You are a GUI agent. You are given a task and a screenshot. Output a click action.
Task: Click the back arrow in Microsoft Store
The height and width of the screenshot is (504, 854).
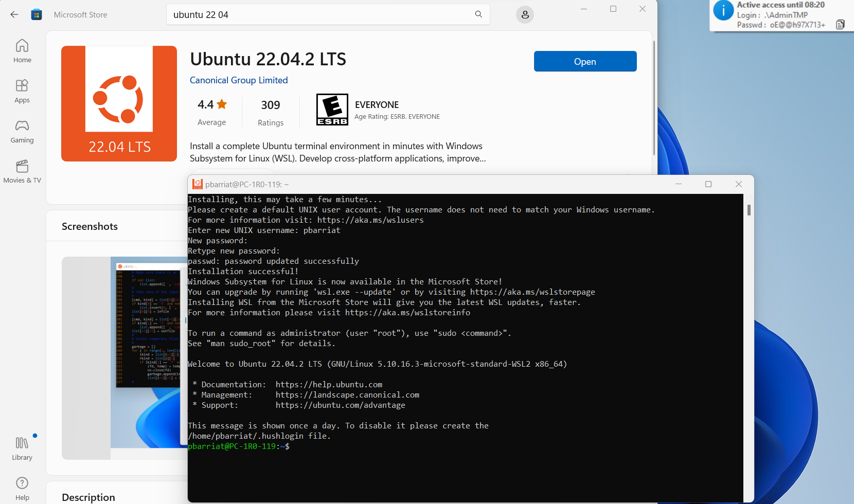point(14,14)
